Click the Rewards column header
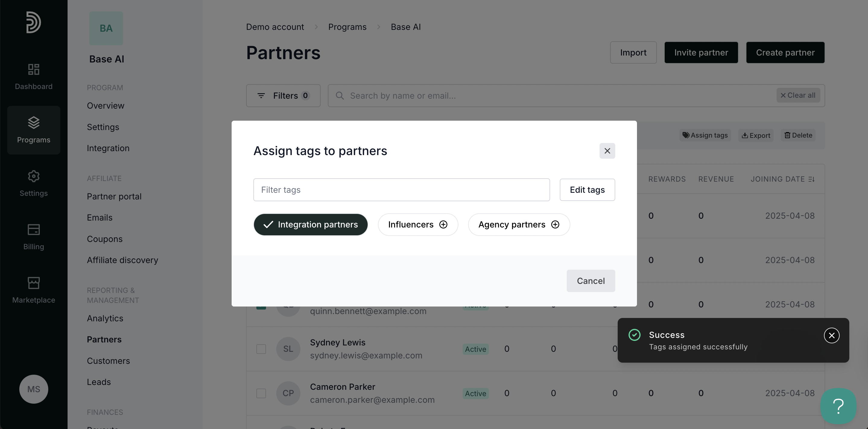Screen dimensions: 868x429 point(667,179)
